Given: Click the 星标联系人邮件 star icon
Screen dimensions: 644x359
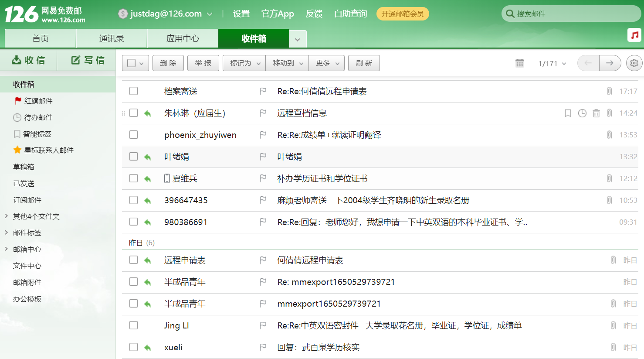Looking at the screenshot, I should 17,150.
